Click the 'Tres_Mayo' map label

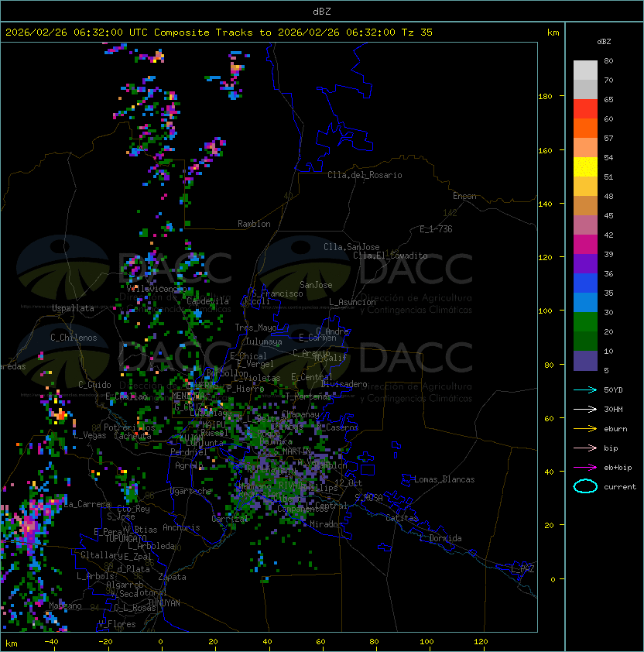255,328
